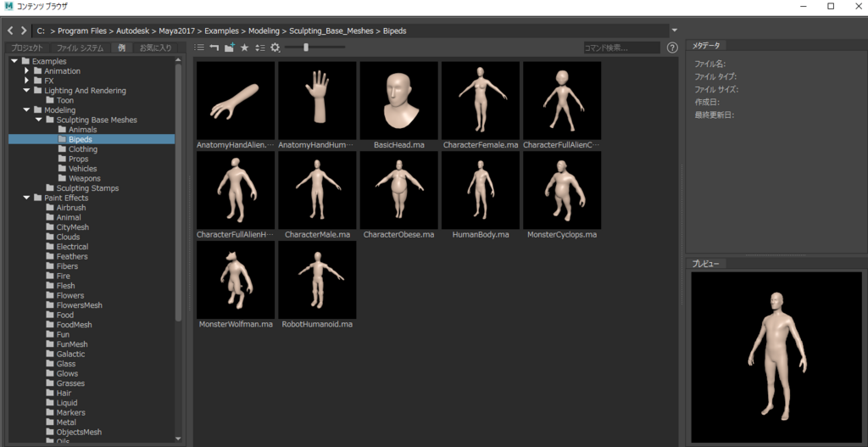Screen dimensions: 868x447
Task: Select the Weapons folder in the tree
Action: pos(79,178)
